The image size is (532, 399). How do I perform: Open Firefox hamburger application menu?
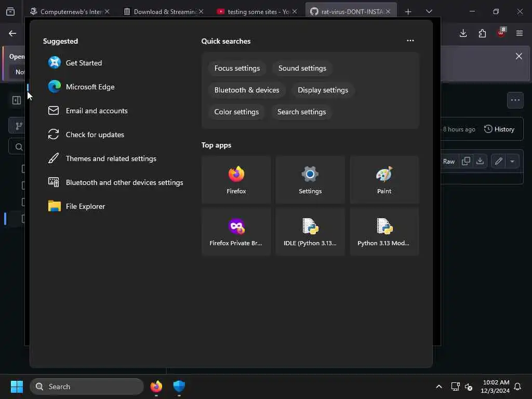tap(520, 33)
